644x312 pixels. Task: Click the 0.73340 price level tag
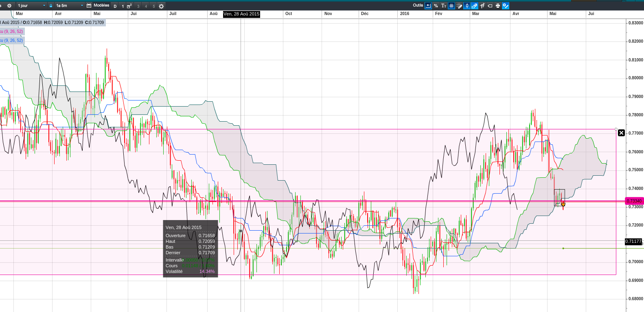point(634,201)
